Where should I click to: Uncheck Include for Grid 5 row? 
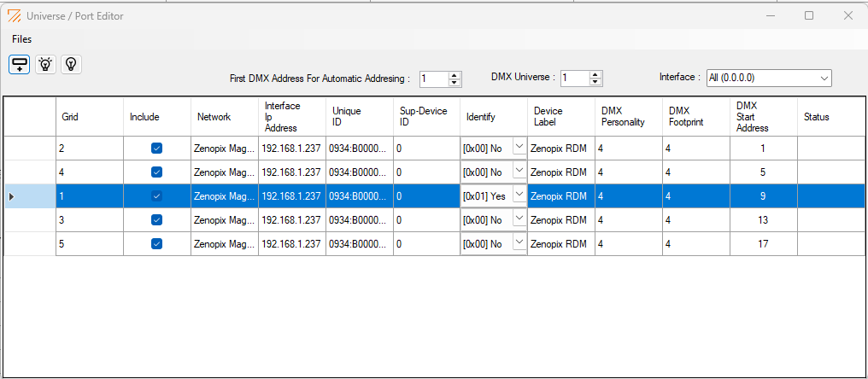[x=156, y=243]
